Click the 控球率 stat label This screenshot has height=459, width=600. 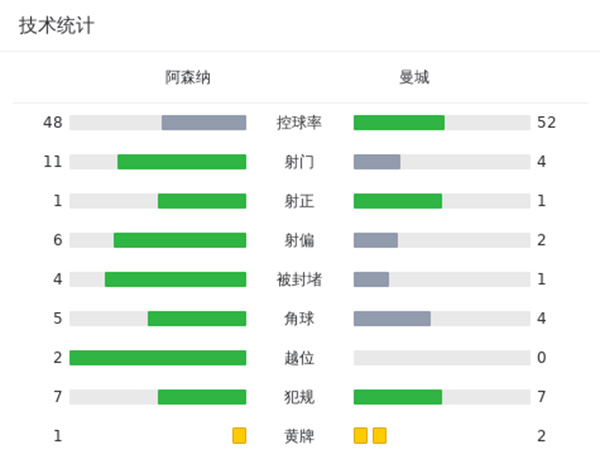pos(299,123)
